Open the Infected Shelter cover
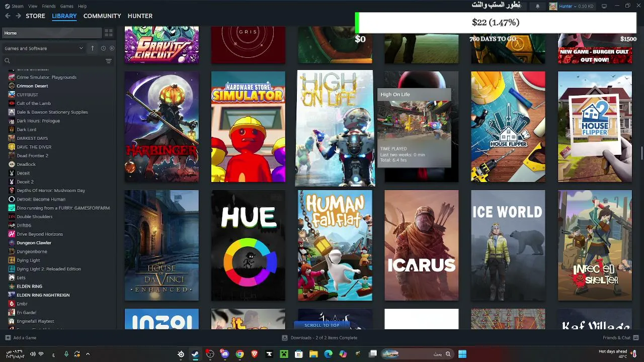Image resolution: width=644 pixels, height=362 pixels. tap(595, 245)
